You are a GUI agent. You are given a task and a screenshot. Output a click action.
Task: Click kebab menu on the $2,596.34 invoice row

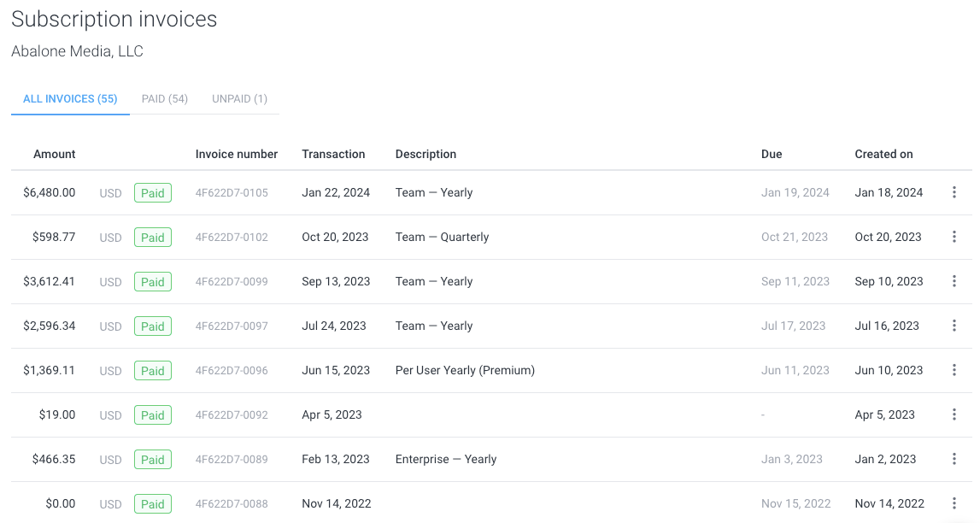(954, 326)
